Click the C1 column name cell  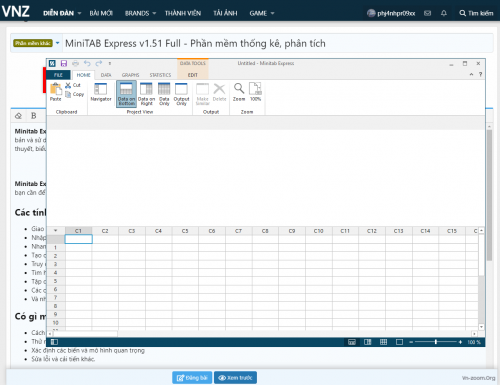point(78,239)
